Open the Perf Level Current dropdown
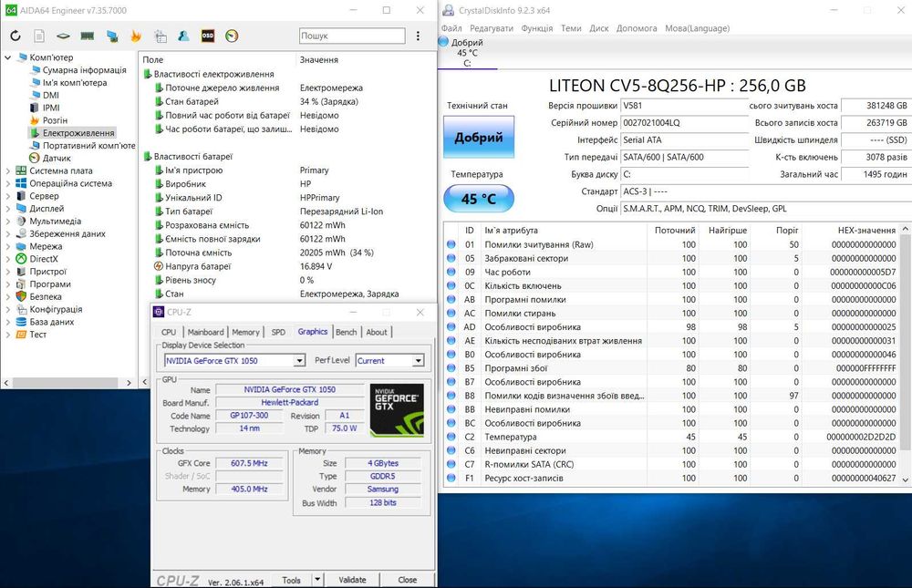 coord(418,361)
